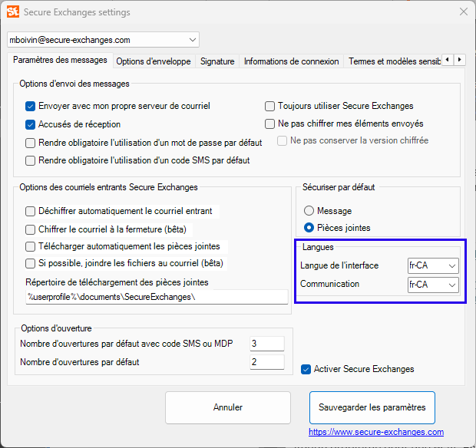Click default number of openings field
This screenshot has width=476, height=448.
[x=267, y=362]
